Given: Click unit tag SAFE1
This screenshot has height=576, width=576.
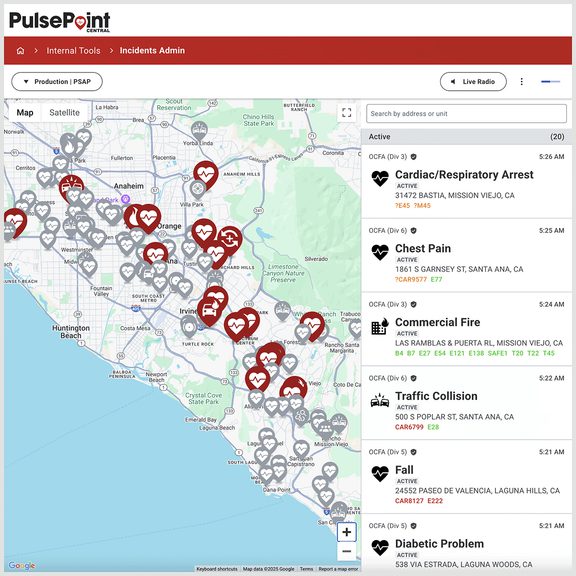Looking at the screenshot, I should (497, 353).
